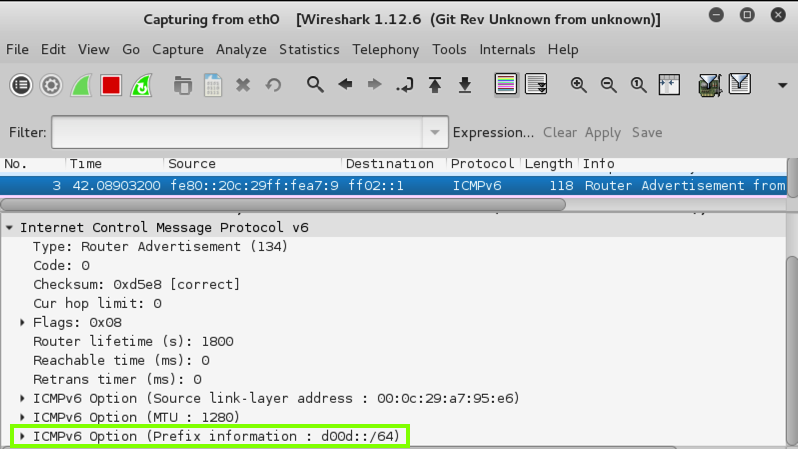Open display filters icon
Screen dimensions: 798x449
pyautogui.click(x=739, y=84)
